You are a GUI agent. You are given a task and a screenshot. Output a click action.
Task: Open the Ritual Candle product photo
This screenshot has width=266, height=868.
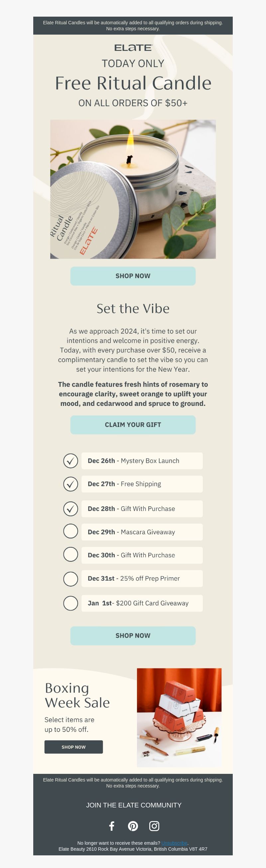[x=133, y=189]
